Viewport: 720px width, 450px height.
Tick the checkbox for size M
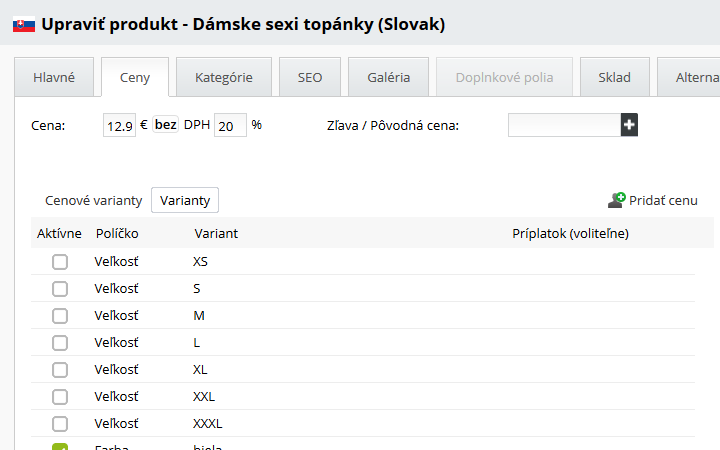60,316
